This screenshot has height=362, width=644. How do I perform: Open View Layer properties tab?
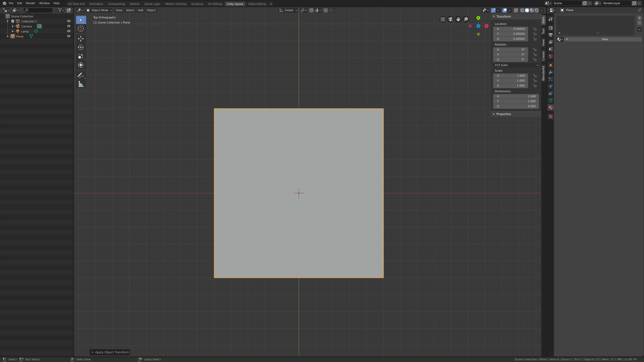point(551,42)
